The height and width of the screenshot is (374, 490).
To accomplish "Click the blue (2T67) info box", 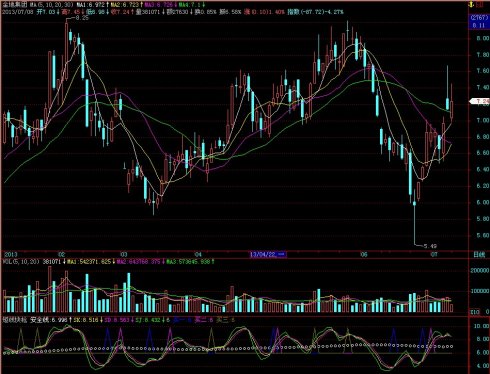I will tap(478, 22).
